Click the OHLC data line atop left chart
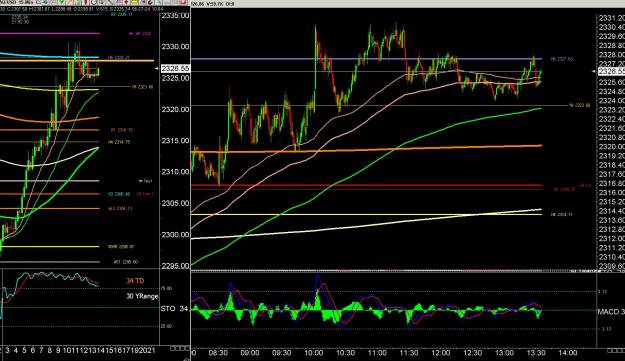 click(82, 9)
